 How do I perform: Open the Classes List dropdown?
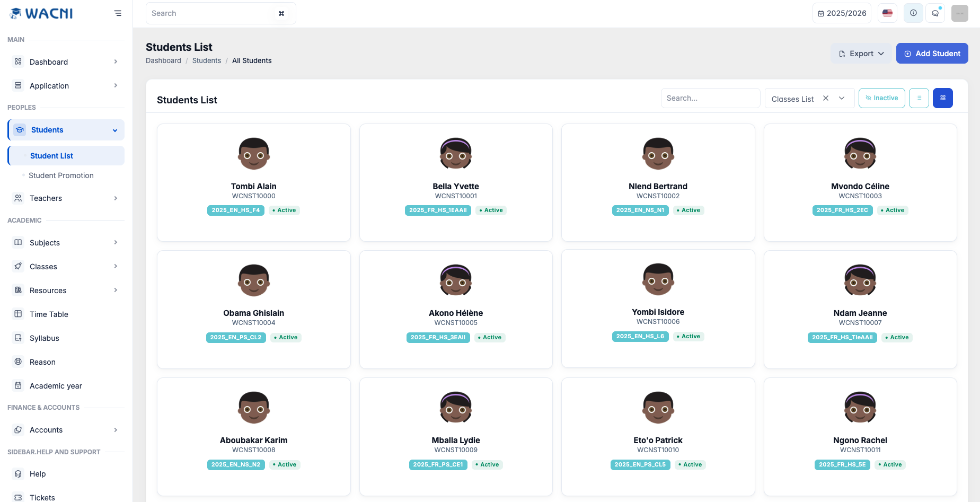pyautogui.click(x=842, y=98)
